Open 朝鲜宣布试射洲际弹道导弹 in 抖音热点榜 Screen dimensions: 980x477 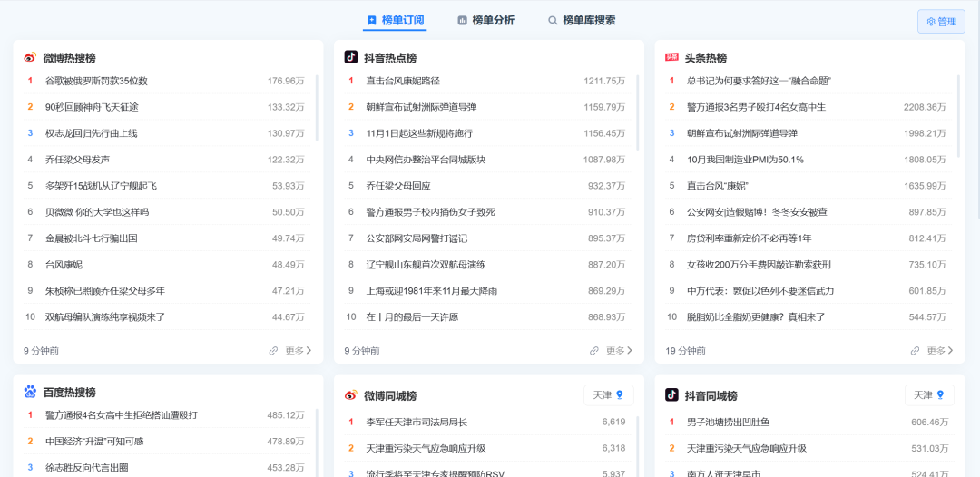[421, 107]
